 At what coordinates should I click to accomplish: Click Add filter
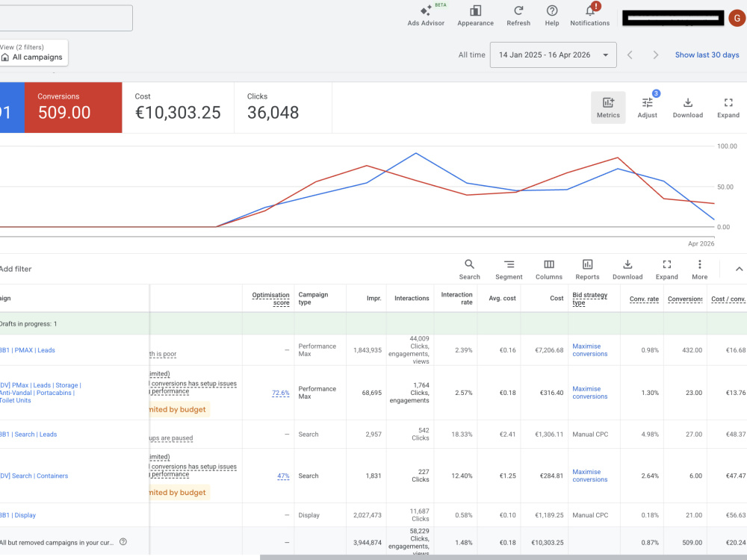[x=15, y=269]
